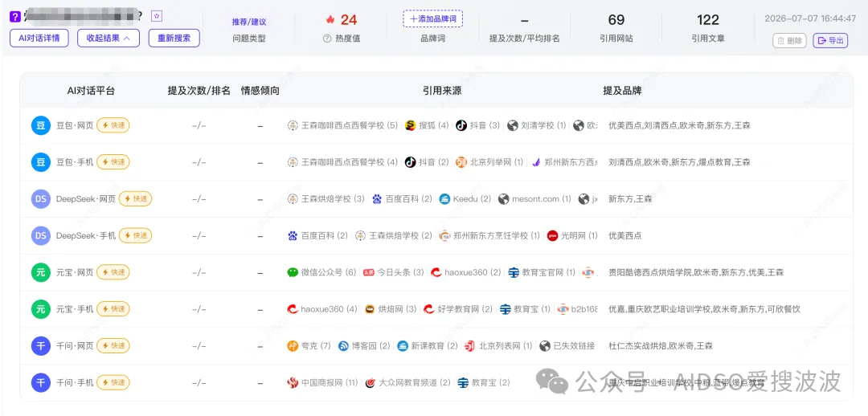Click the 快速 badge in 千问·手机 row

pyautogui.click(x=113, y=382)
